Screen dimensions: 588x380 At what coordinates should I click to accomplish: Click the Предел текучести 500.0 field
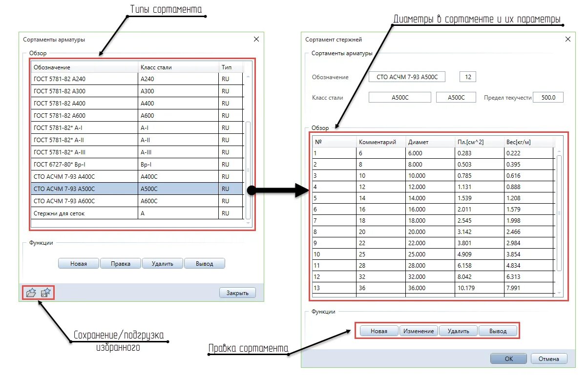[x=548, y=98]
